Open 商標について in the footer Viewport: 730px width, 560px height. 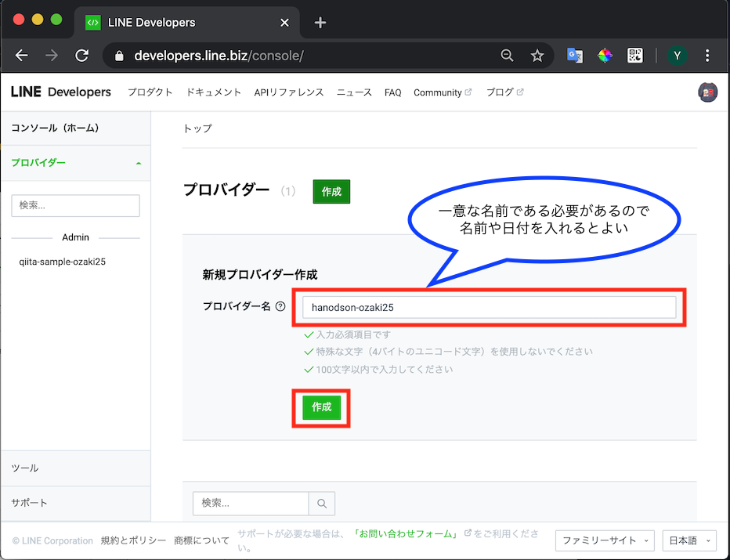[x=201, y=540]
